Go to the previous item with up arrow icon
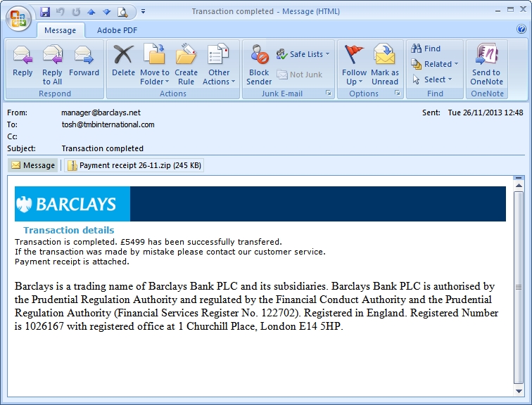The width and height of the screenshot is (532, 405). [91, 12]
